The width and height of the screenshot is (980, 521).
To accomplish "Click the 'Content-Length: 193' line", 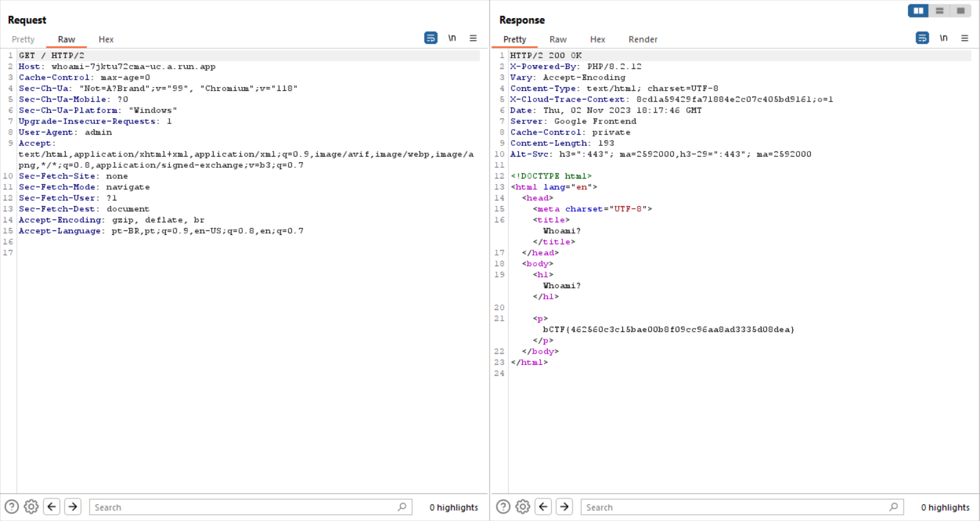I will click(x=562, y=143).
